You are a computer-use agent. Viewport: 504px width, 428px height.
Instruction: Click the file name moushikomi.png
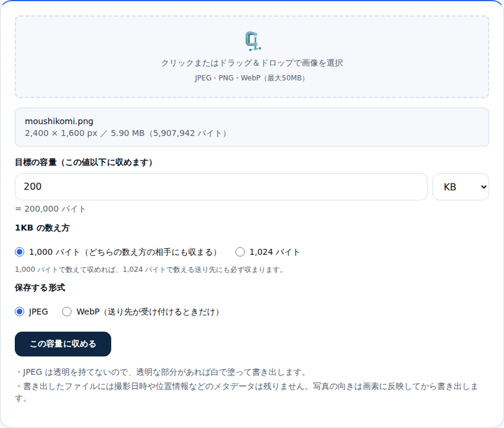tap(59, 121)
